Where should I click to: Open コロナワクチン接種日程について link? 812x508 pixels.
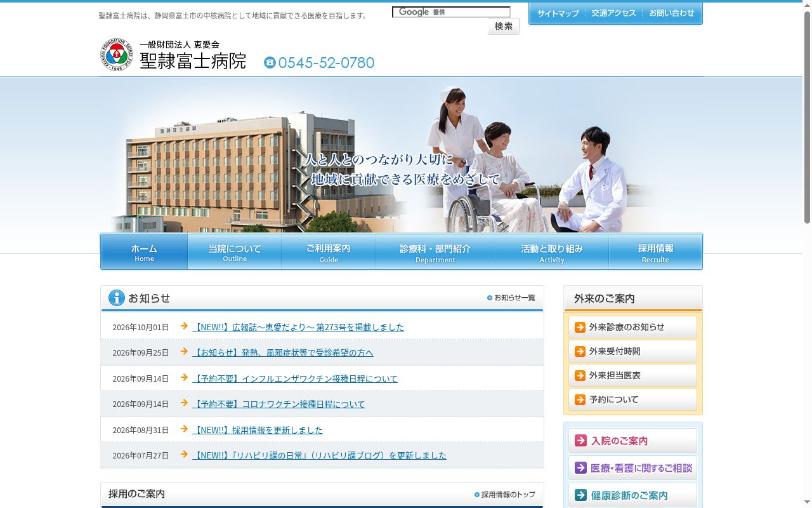point(278,404)
